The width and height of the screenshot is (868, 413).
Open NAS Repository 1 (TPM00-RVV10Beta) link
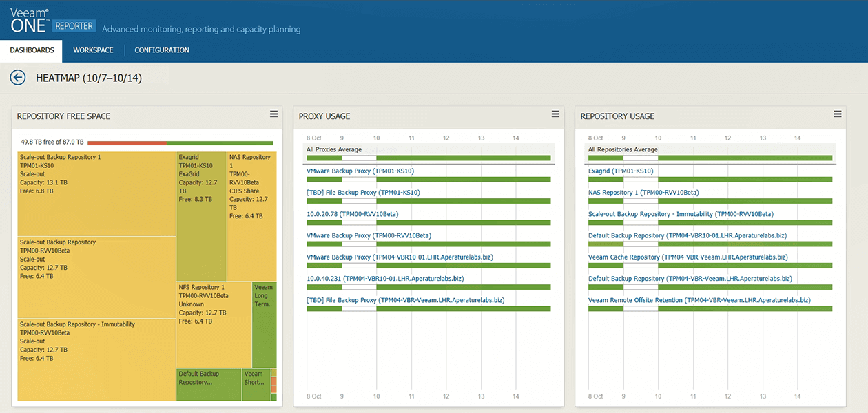coord(643,193)
